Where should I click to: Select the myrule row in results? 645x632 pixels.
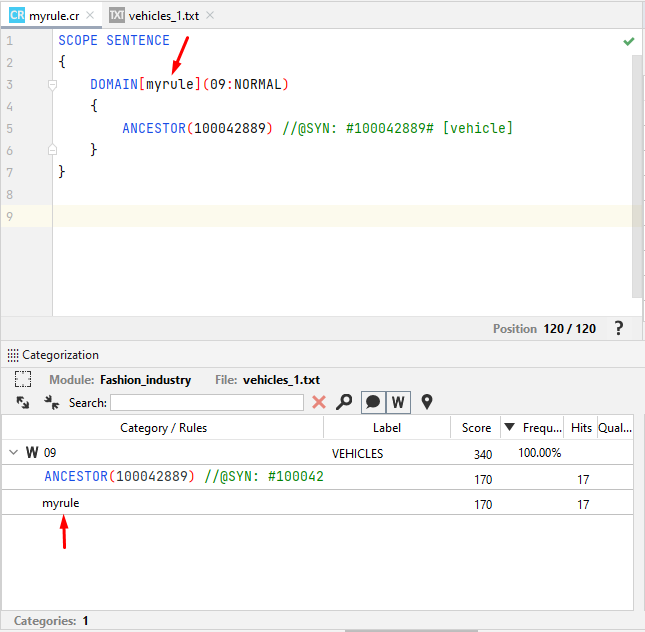point(61,503)
